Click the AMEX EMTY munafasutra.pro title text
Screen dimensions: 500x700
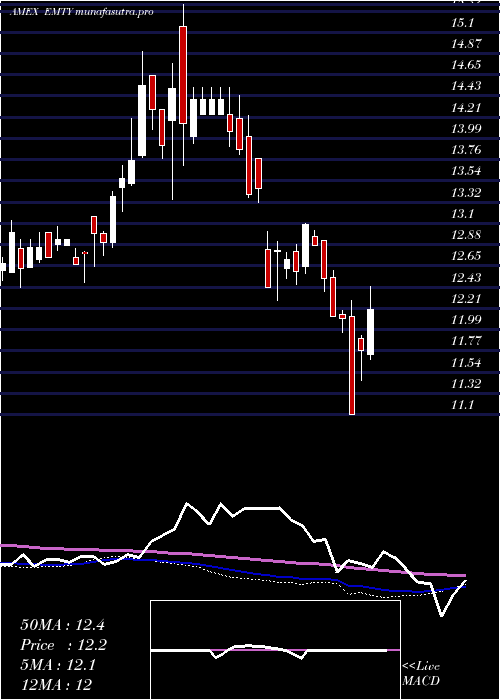(82, 12)
